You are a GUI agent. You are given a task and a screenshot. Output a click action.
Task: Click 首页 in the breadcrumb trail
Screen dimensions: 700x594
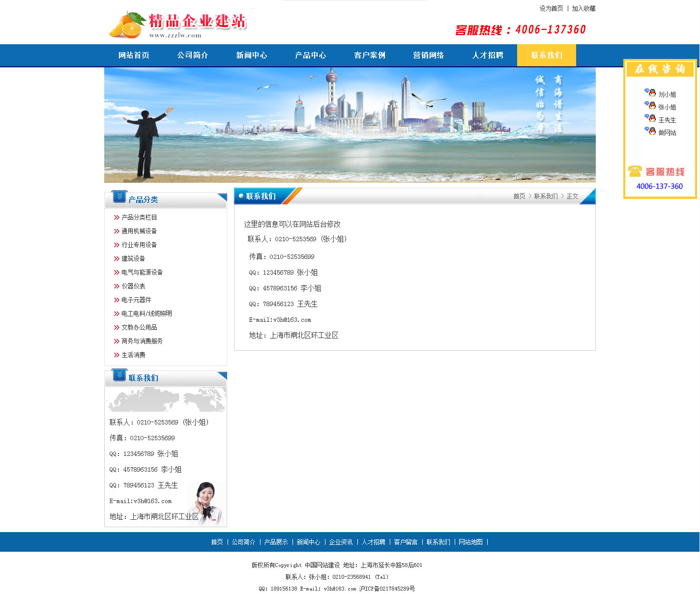(x=519, y=196)
